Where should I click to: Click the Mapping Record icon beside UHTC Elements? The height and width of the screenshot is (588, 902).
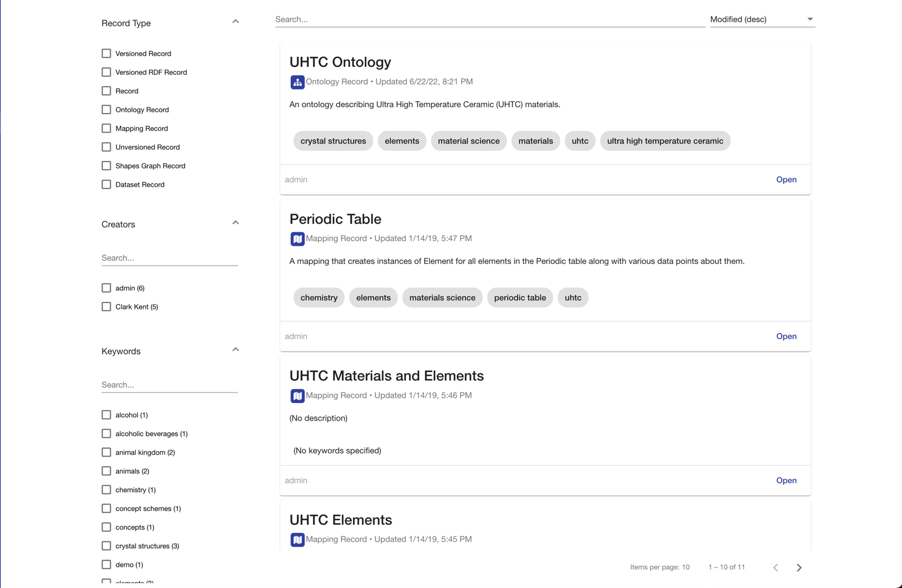(297, 539)
